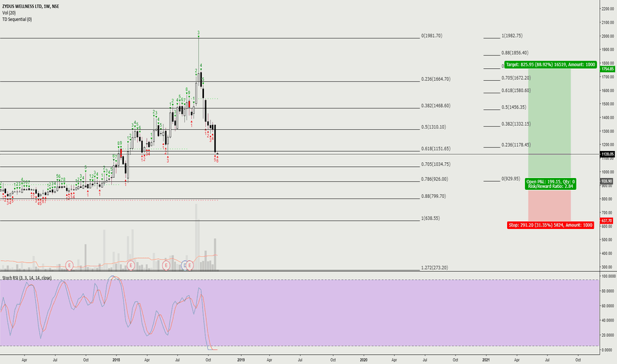Click the 2000.00 price scale value

pos(608,36)
